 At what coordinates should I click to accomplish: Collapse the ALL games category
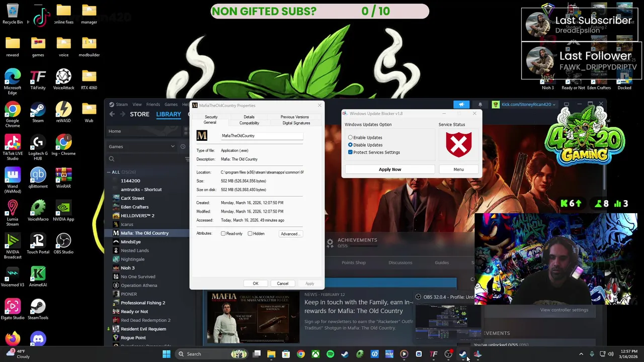click(x=109, y=172)
